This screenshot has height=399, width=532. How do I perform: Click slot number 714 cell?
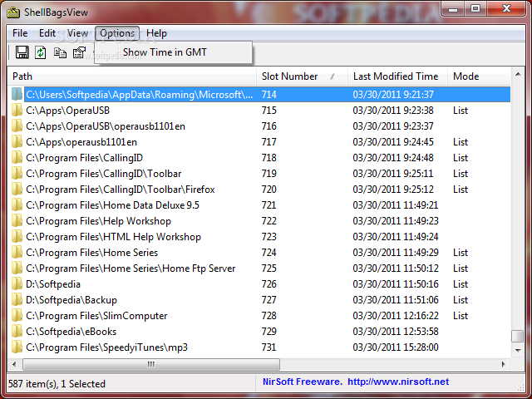click(269, 94)
